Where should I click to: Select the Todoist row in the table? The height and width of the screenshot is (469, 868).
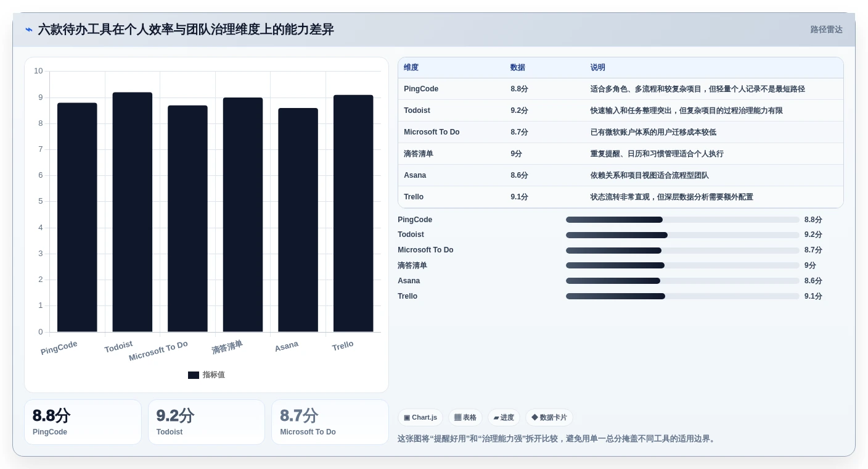click(621, 110)
